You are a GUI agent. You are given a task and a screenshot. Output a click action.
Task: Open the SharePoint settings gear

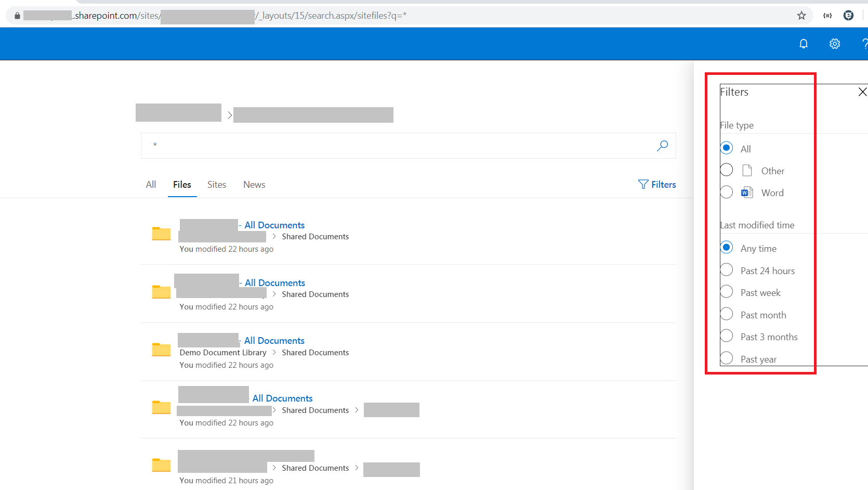click(834, 44)
